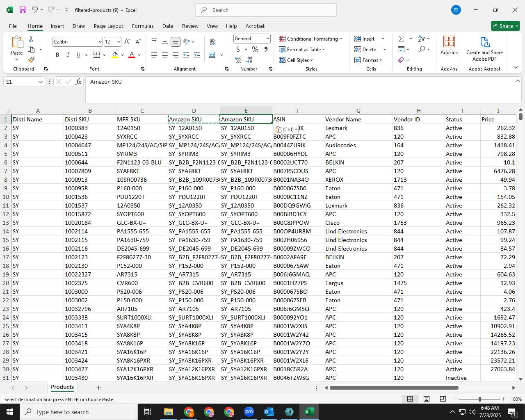Open Paste Options (Ctrl) dropdown
The image size is (525, 420).
click(286, 129)
